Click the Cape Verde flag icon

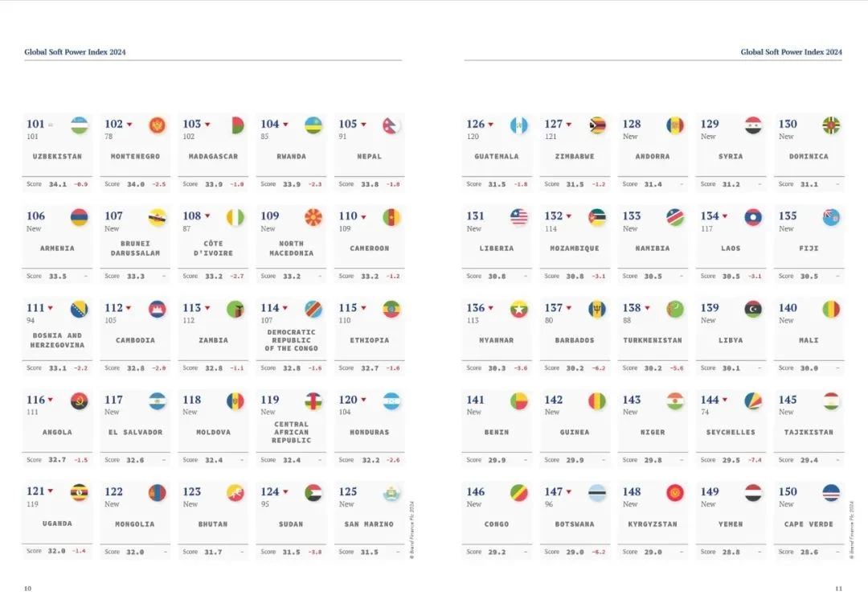click(x=831, y=493)
